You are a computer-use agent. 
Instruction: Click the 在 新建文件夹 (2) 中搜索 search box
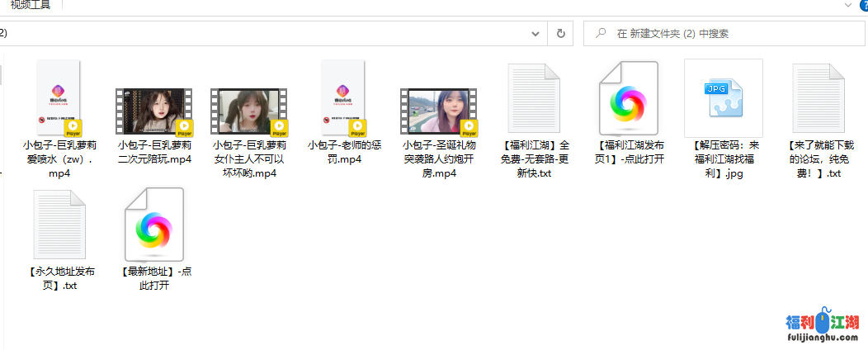[x=726, y=34]
